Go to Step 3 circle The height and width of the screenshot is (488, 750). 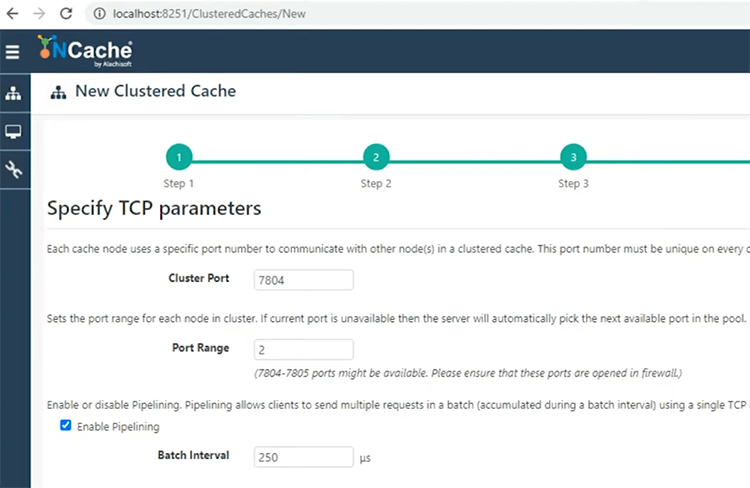tap(573, 157)
